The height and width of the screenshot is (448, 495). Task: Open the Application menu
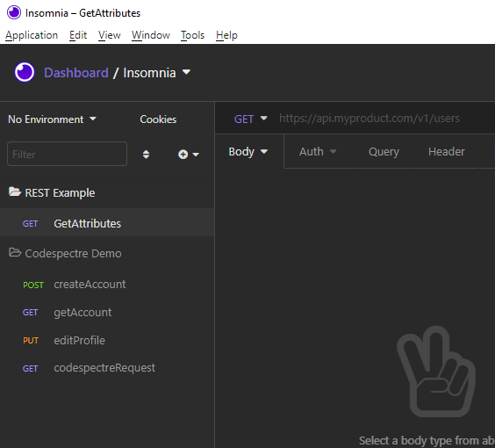point(32,35)
